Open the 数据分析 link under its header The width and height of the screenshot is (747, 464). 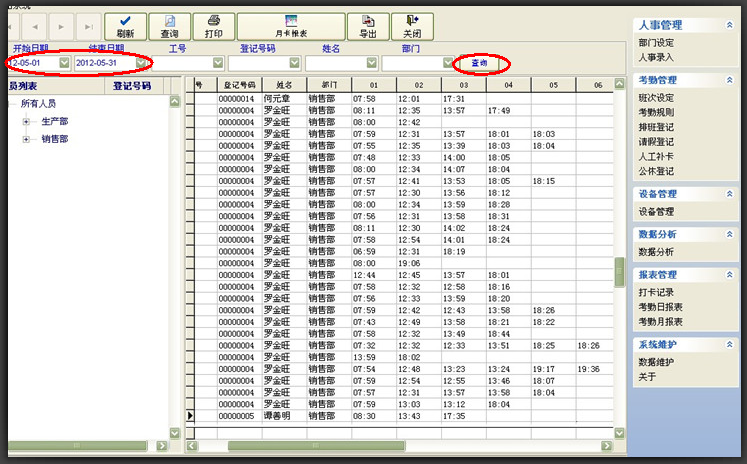tap(656, 252)
